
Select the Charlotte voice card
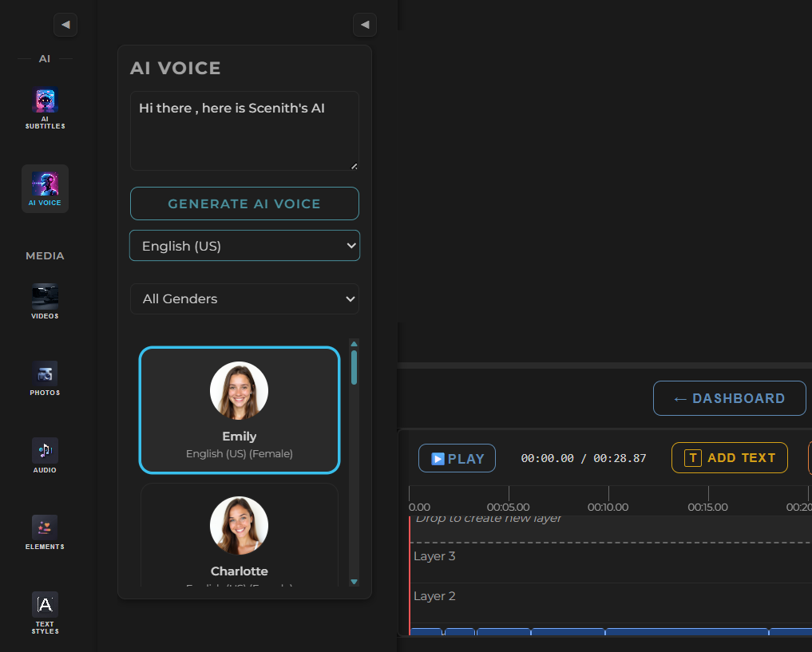(240, 535)
